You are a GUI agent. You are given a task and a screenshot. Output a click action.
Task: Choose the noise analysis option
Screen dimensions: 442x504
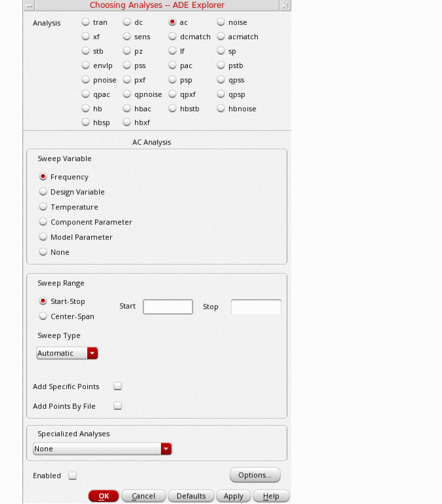[221, 22]
